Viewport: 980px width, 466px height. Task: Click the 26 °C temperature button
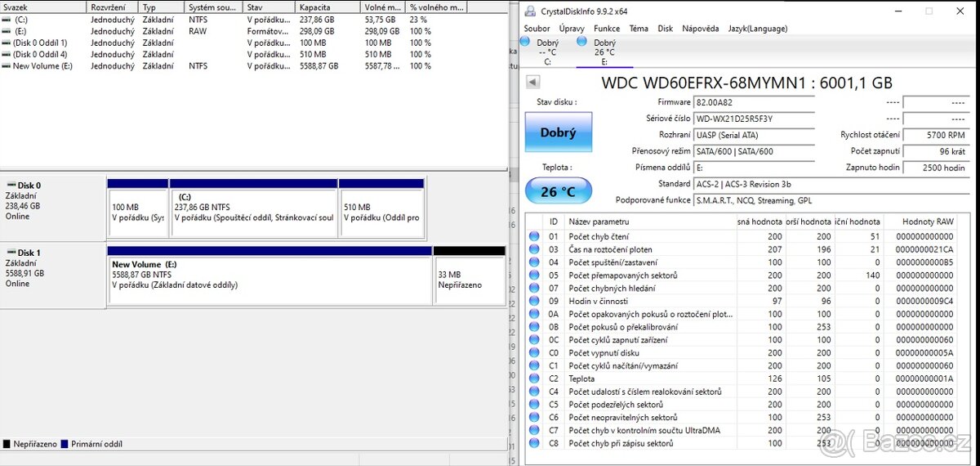(x=558, y=192)
